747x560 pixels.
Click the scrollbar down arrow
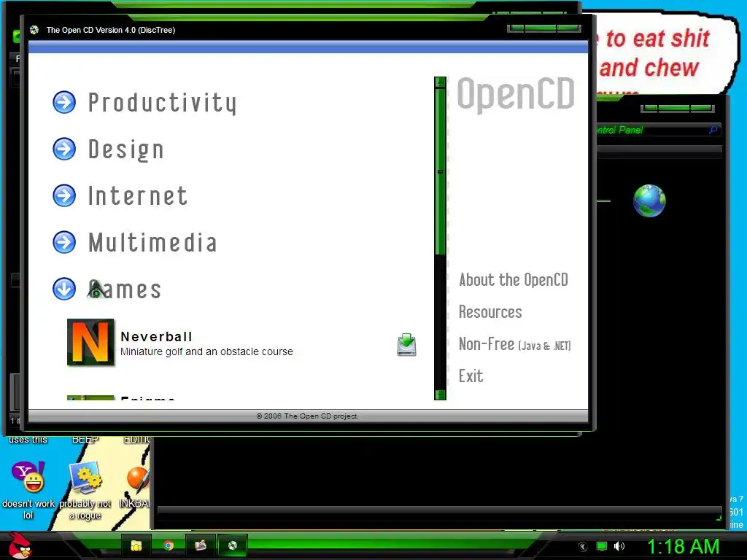[x=440, y=394]
